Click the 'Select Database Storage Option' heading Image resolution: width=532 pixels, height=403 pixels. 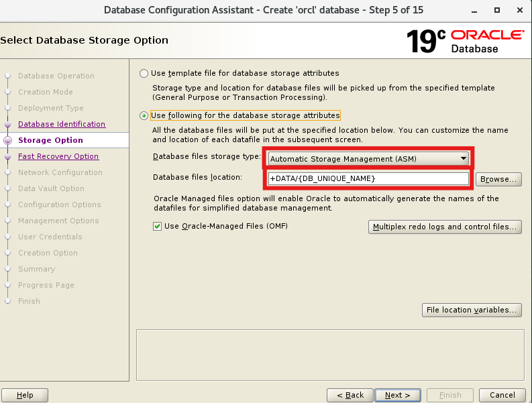coord(84,40)
